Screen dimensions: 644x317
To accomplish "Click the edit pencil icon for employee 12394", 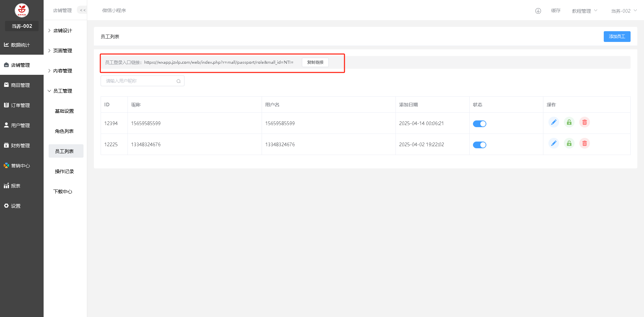I will [553, 122].
